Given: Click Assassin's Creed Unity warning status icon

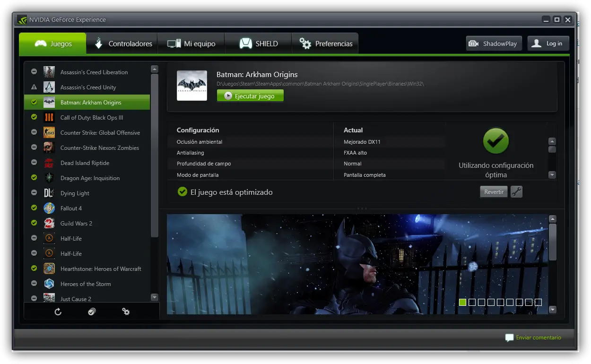Looking at the screenshot, I should [x=34, y=87].
